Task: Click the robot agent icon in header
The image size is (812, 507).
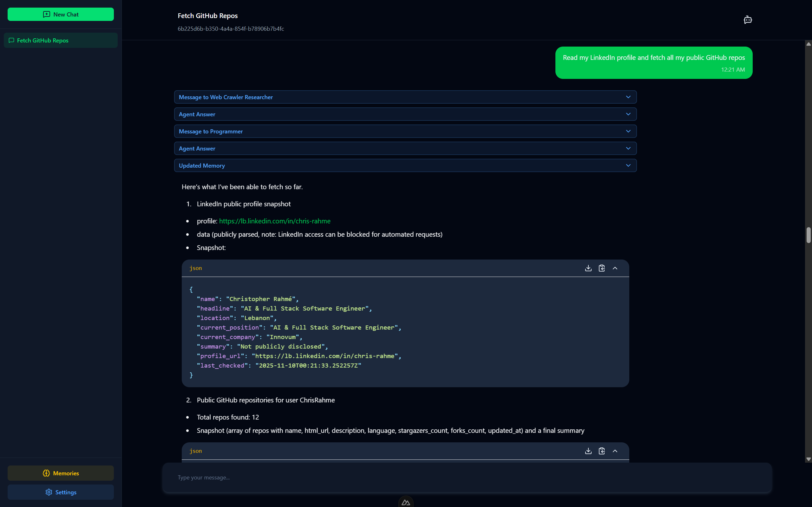Action: pos(748,20)
